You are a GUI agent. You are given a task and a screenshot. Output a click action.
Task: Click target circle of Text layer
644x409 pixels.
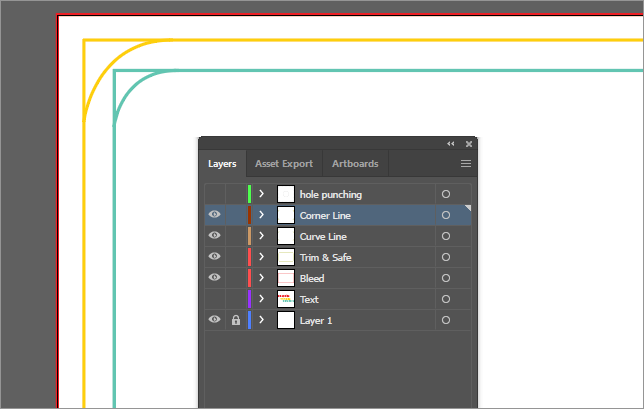point(446,299)
